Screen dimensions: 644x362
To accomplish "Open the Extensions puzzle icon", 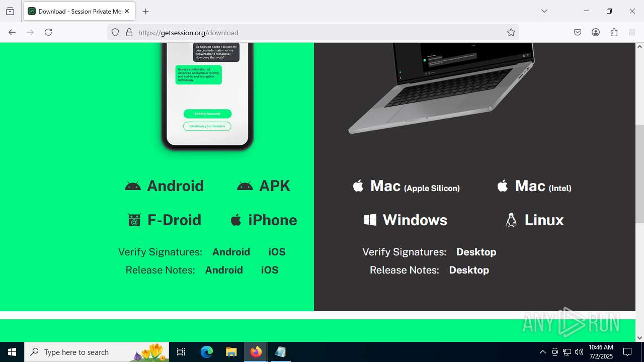I will [614, 32].
